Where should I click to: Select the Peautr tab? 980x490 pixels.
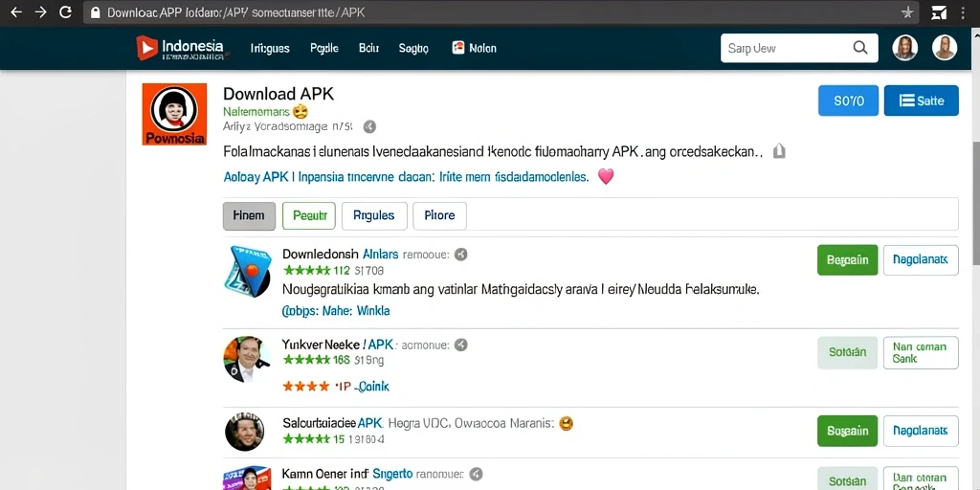pyautogui.click(x=309, y=215)
